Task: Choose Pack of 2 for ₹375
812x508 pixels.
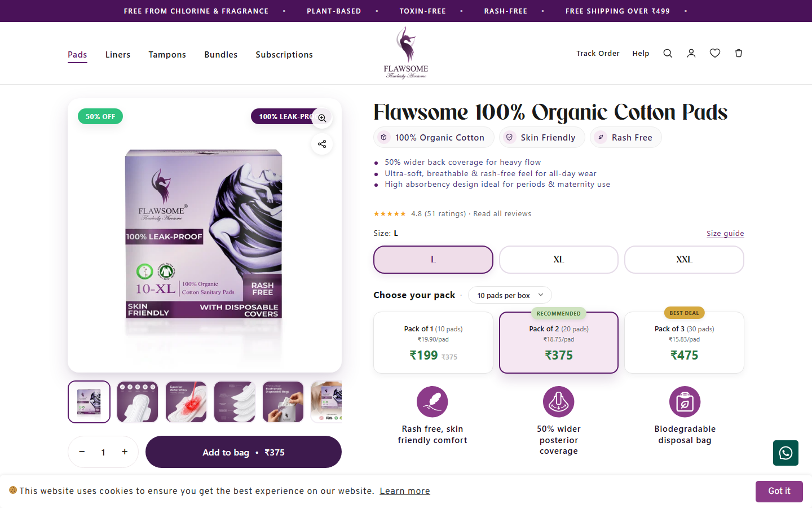Action: click(x=559, y=343)
